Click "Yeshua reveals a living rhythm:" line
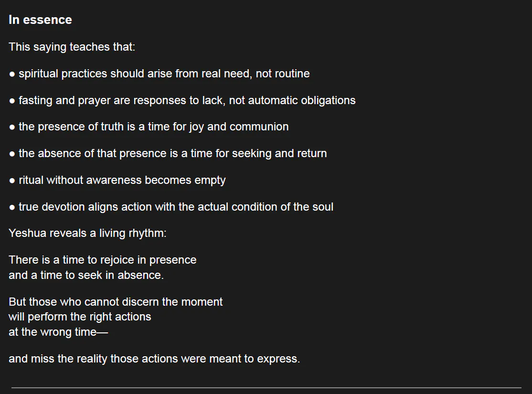 coord(87,234)
